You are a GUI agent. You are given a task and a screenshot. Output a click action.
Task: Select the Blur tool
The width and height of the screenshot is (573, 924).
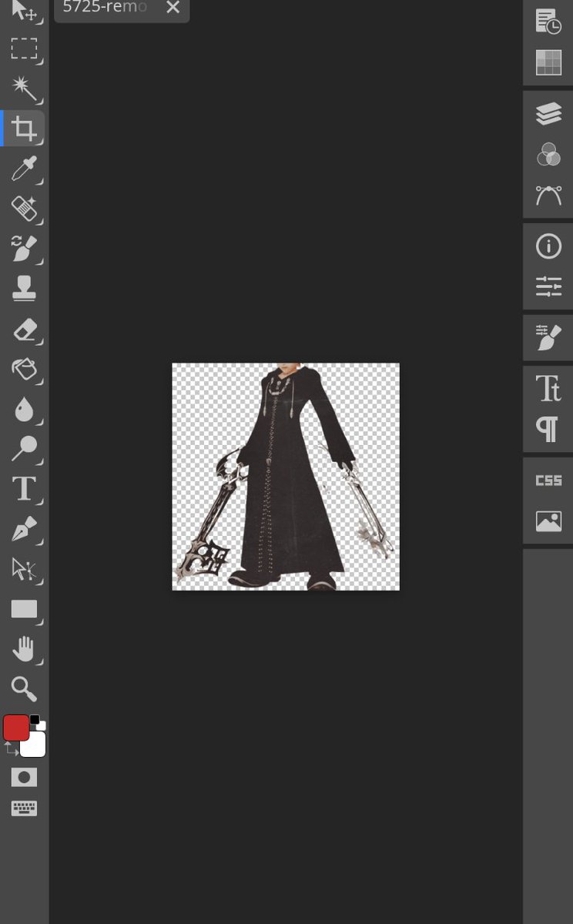point(24,409)
